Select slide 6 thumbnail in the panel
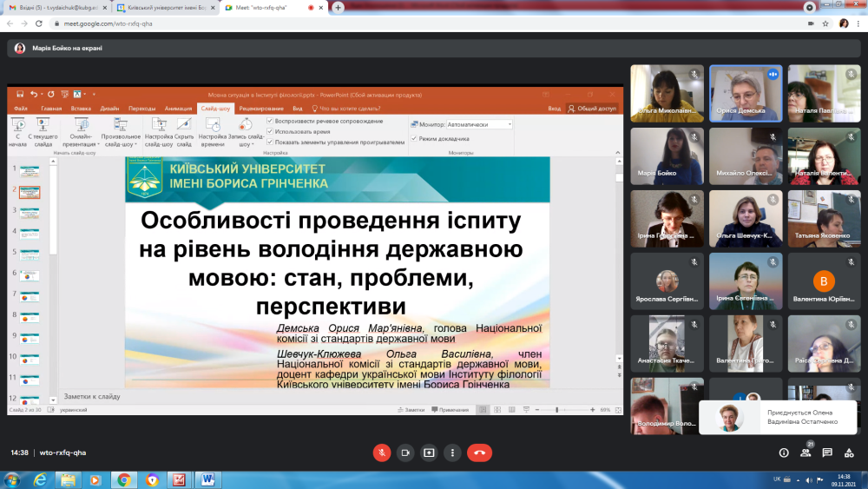Viewport: 868px width, 489px height. coord(30,275)
